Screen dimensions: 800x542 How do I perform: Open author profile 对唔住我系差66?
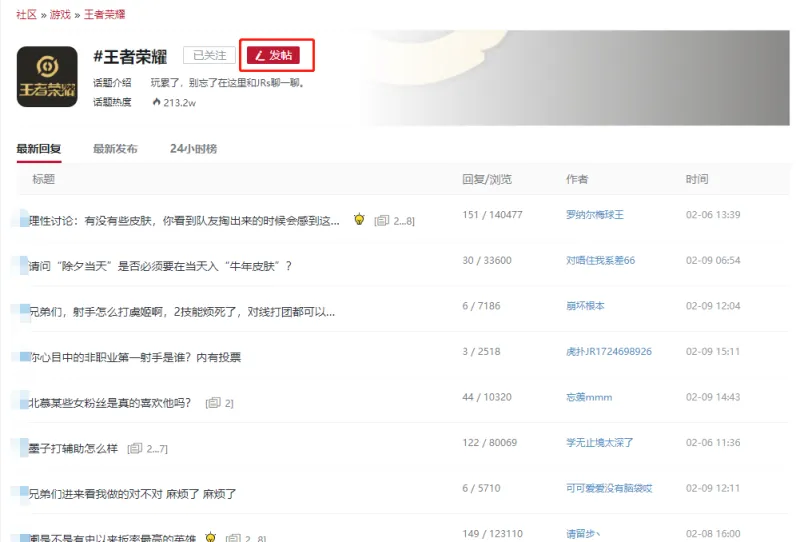(601, 260)
